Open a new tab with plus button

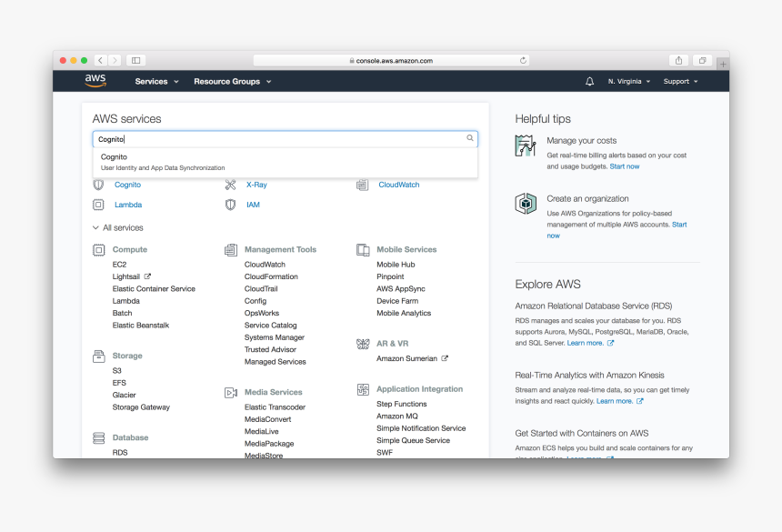723,64
